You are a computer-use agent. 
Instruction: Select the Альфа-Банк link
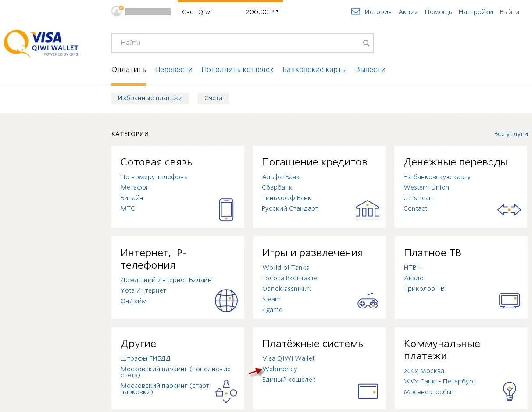tap(281, 177)
